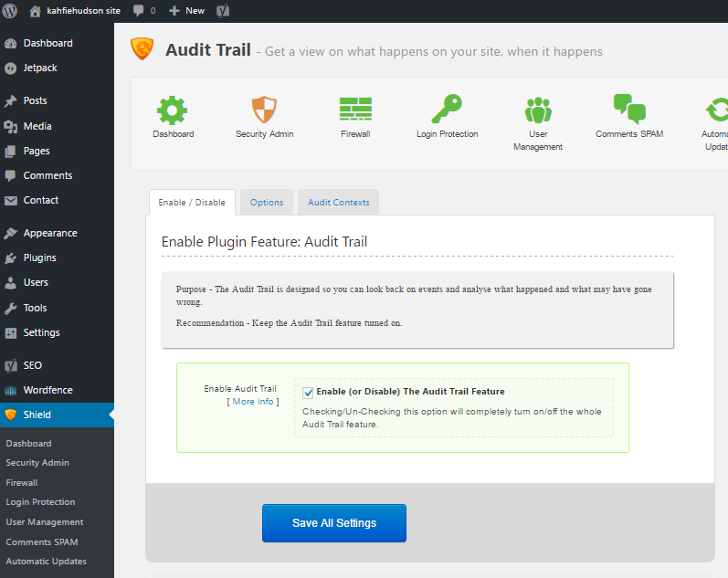Click the Login Protection key icon

tap(447, 109)
